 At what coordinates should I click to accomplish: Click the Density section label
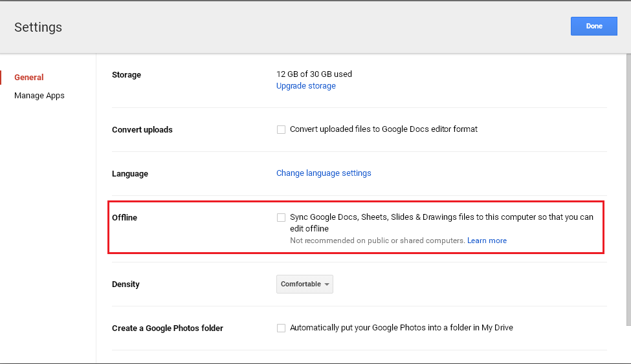point(126,284)
